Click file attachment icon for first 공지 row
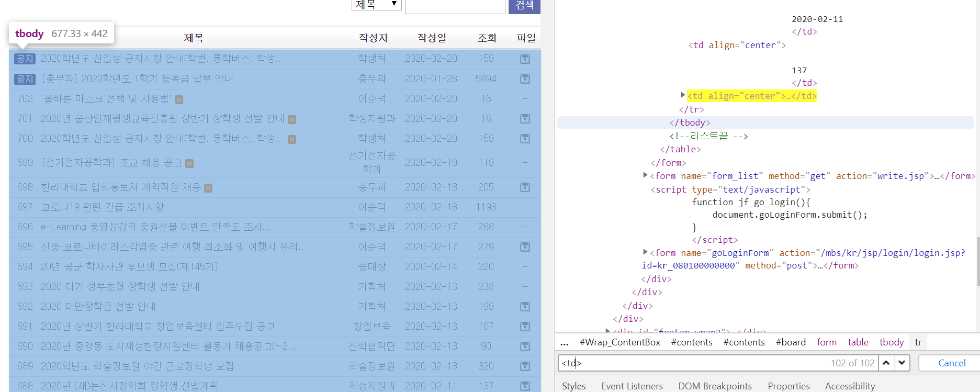 525,59
